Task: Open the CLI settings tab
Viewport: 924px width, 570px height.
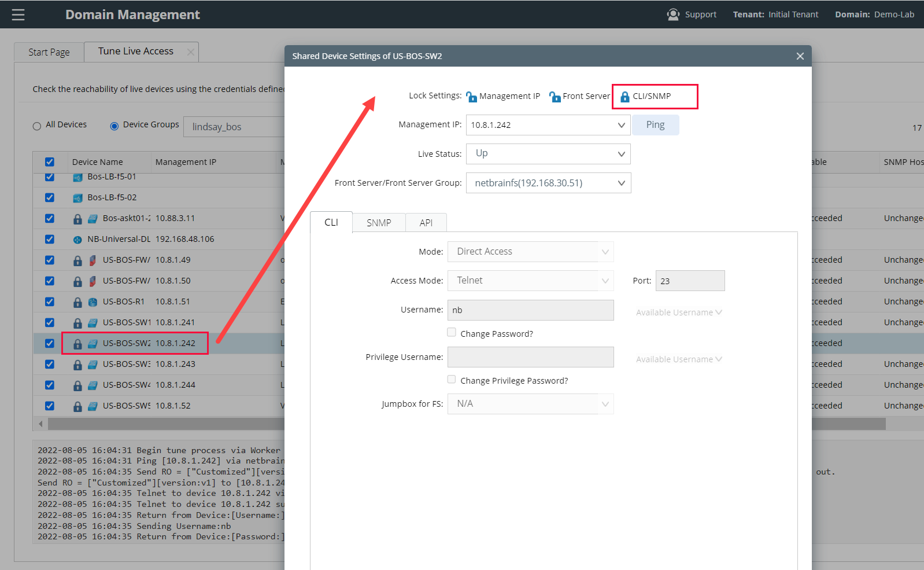Action: [x=331, y=222]
